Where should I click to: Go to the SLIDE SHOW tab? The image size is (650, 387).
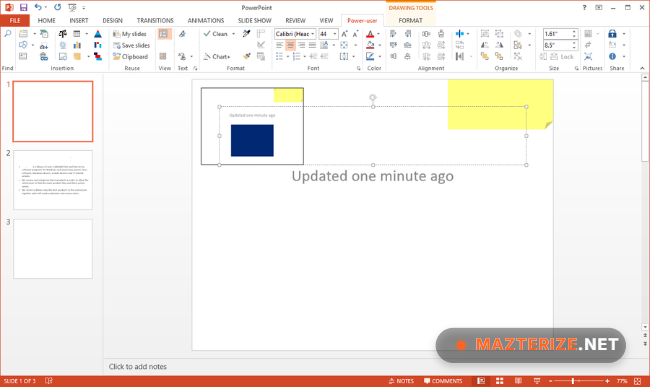point(255,20)
